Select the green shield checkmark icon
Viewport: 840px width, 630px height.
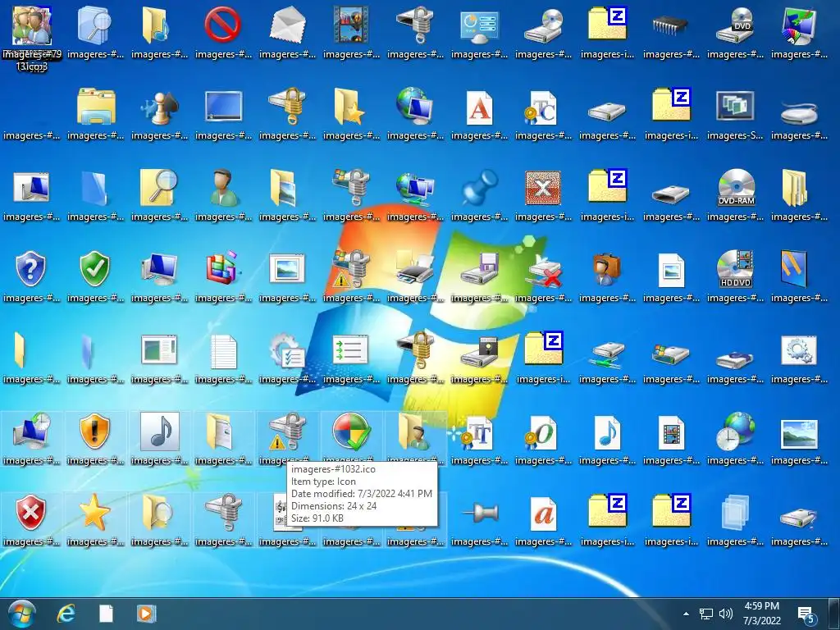pyautogui.click(x=95, y=269)
